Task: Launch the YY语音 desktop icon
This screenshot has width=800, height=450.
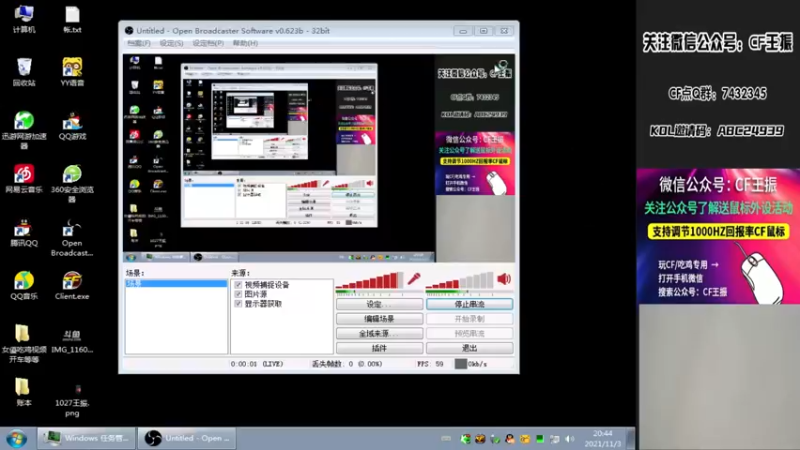Action: click(72, 72)
